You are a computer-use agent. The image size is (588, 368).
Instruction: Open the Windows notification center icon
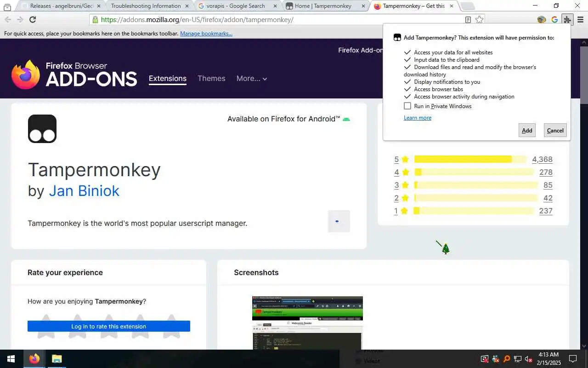tap(573, 359)
